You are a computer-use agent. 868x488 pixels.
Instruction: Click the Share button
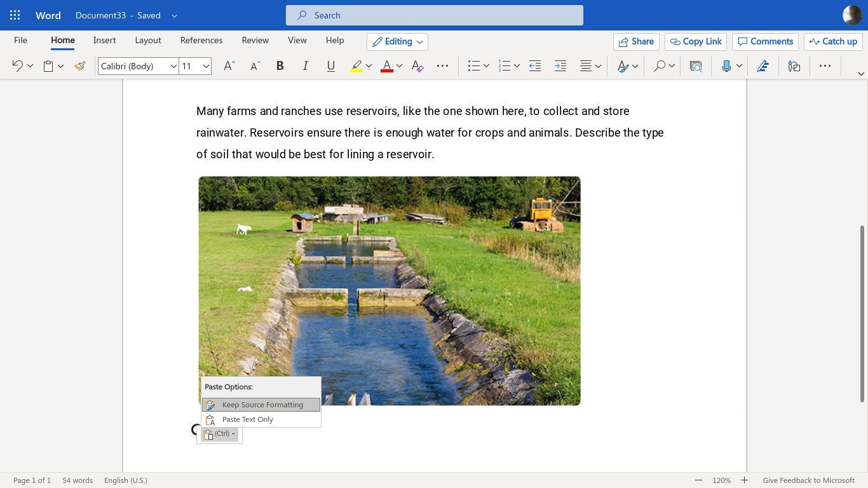636,42
